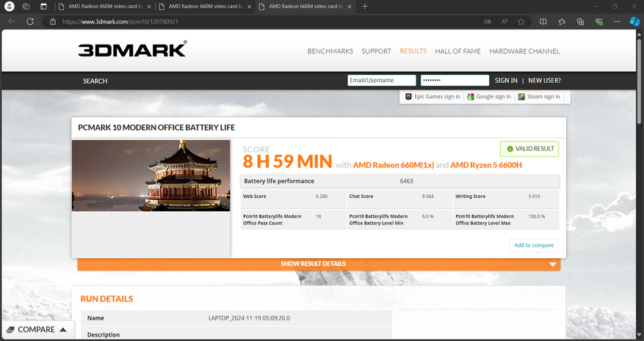The width and height of the screenshot is (644, 341).
Task: Open the workspaces icon in the tab bar
Action: [x=26, y=6]
